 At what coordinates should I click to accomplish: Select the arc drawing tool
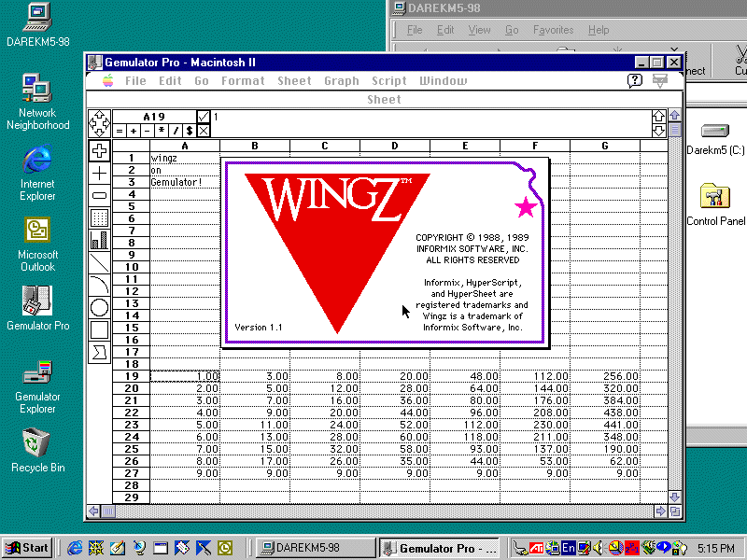coord(99,285)
